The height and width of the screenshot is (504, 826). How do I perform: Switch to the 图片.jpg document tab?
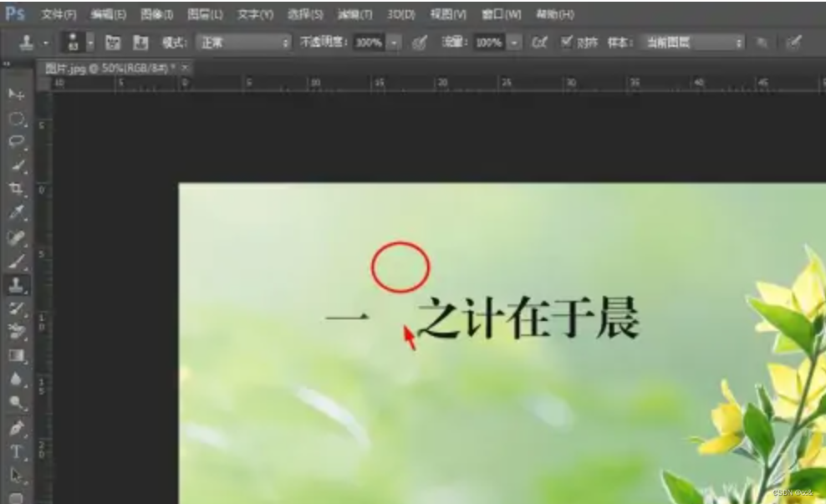(109, 68)
